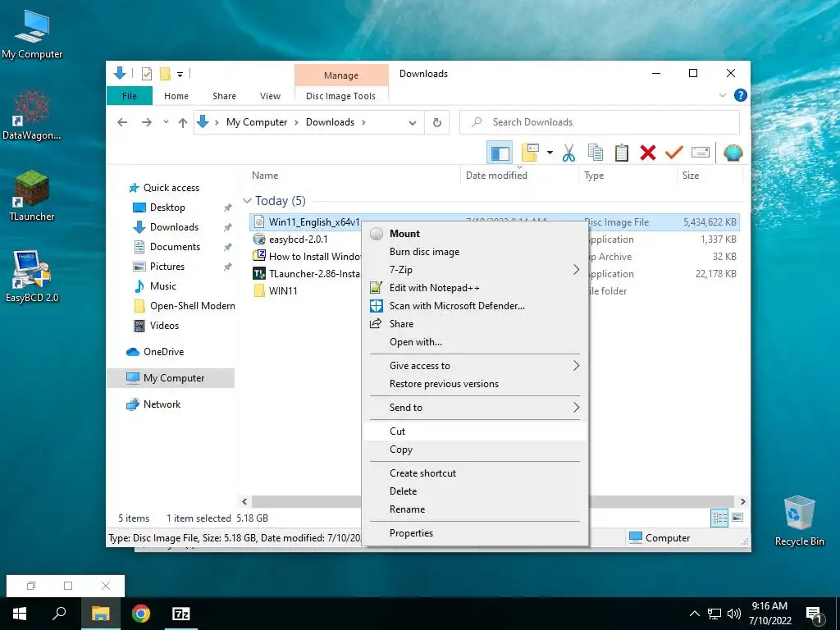The height and width of the screenshot is (630, 840).
Task: Choose Rename in the context menu
Action: (475, 509)
